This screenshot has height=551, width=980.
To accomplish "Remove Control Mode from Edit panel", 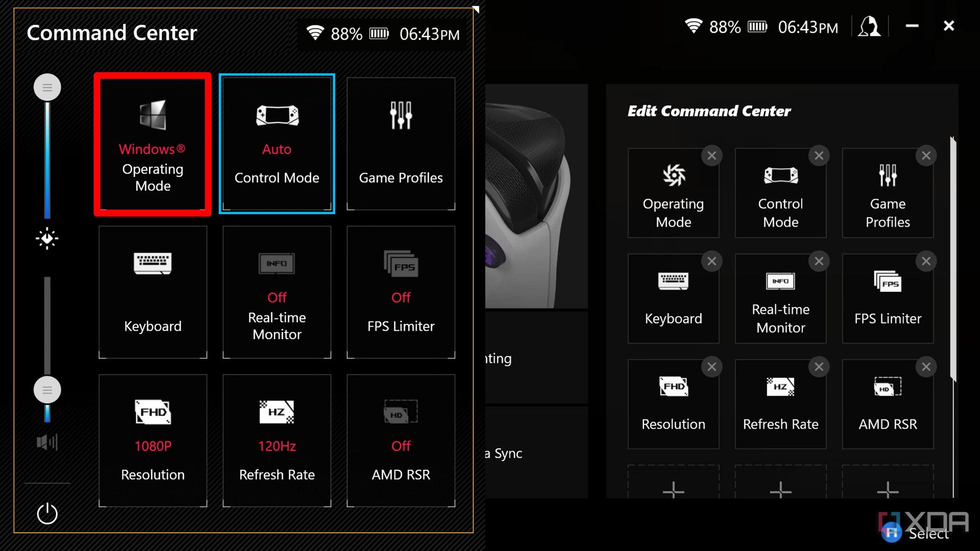I will 819,155.
